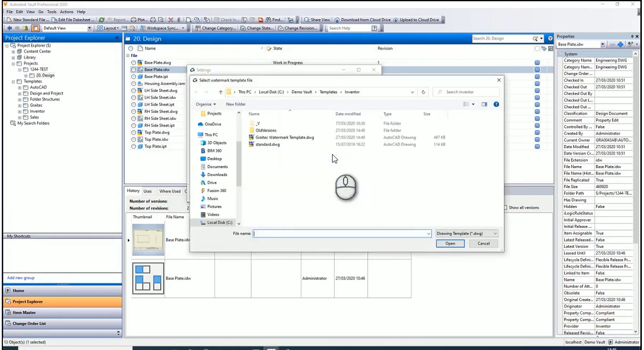
Task: Click the blue plus icon in Properties
Action: pyautogui.click(x=620, y=45)
